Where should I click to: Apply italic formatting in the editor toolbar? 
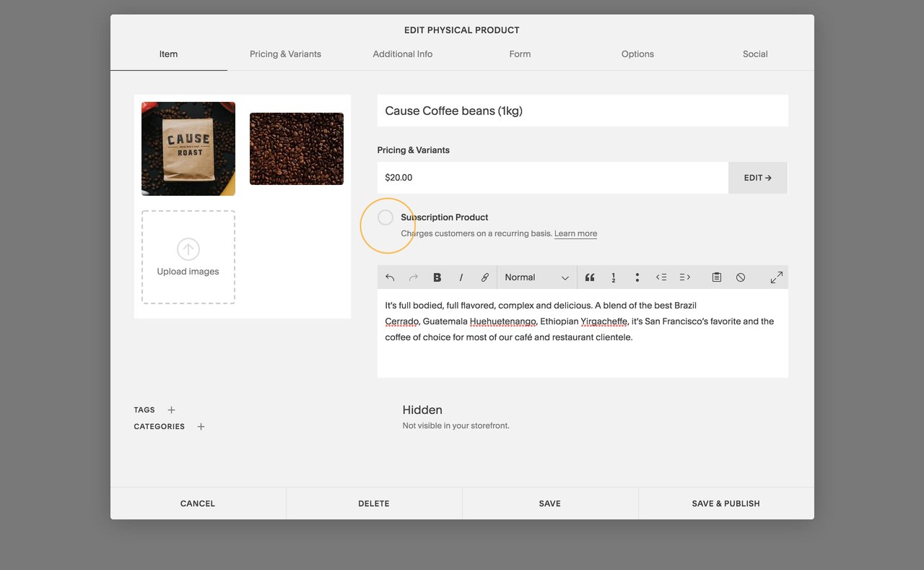[461, 277]
